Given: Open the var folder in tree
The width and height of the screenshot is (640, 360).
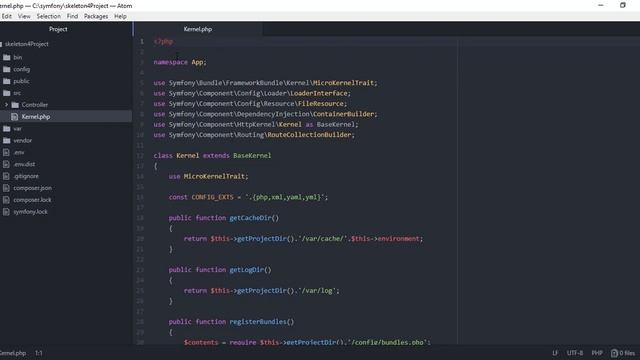Looking at the screenshot, I should coord(17,129).
